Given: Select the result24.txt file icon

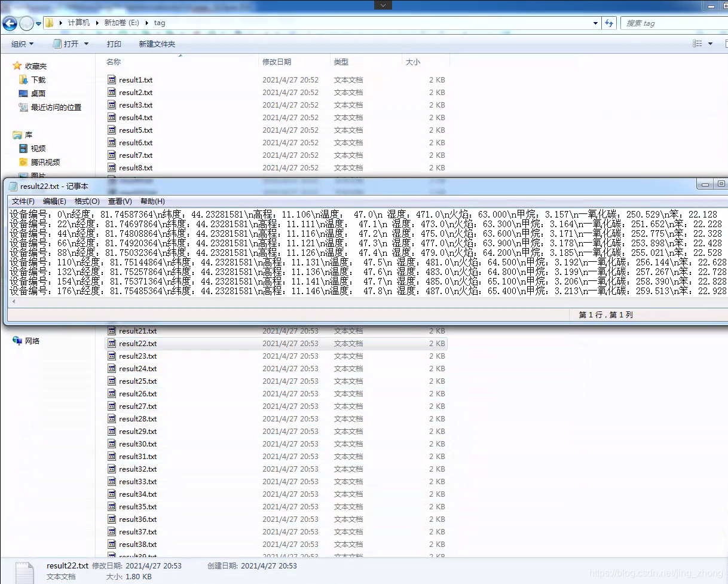Looking at the screenshot, I should 112,368.
